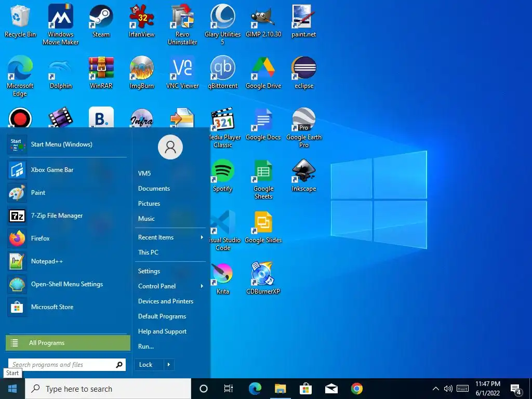This screenshot has width=532, height=399.
Task: Expand the All Programs list
Action: (x=68, y=343)
